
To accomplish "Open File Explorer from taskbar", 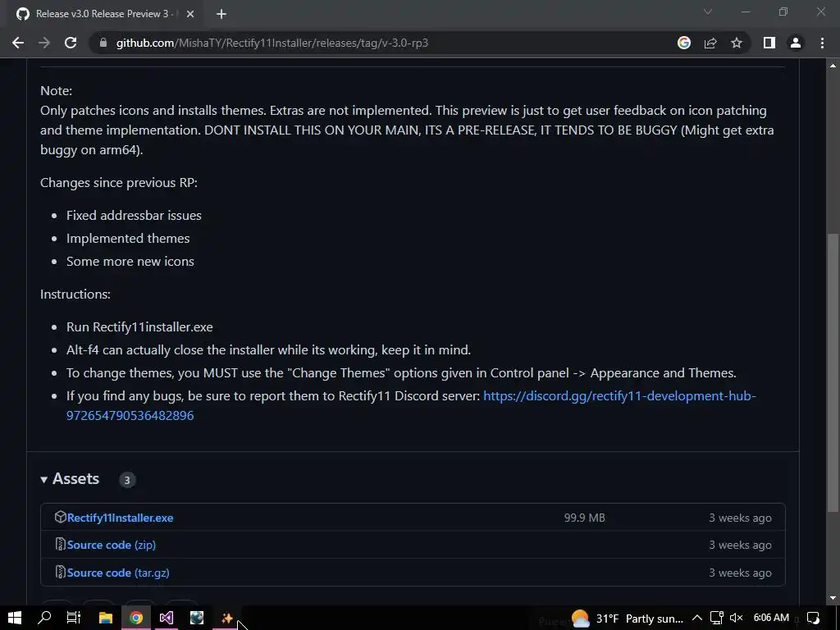I will click(x=106, y=619).
